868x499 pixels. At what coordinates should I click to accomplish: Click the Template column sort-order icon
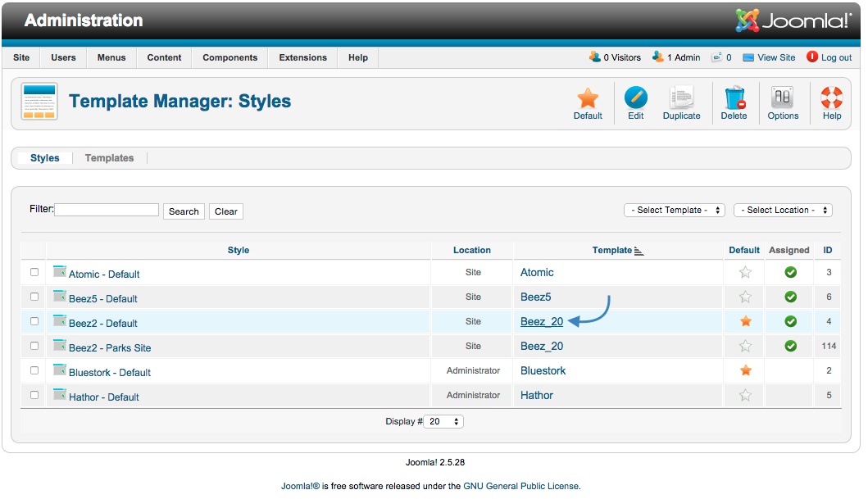(x=639, y=251)
